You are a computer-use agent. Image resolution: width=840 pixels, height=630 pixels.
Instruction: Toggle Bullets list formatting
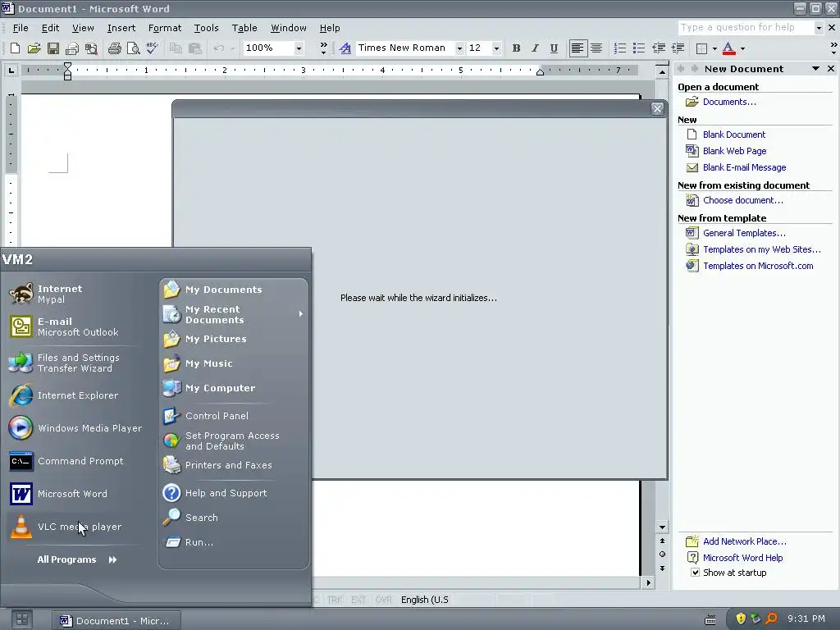coord(638,48)
